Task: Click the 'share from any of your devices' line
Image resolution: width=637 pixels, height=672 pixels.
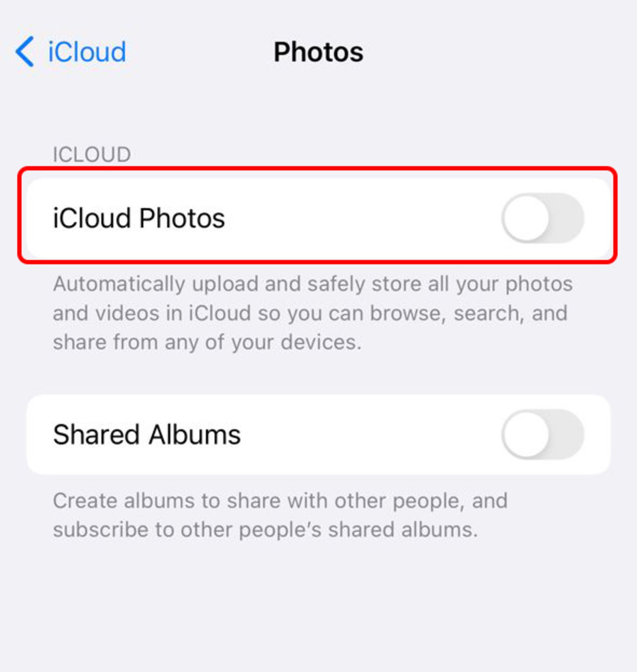Action: (207, 342)
